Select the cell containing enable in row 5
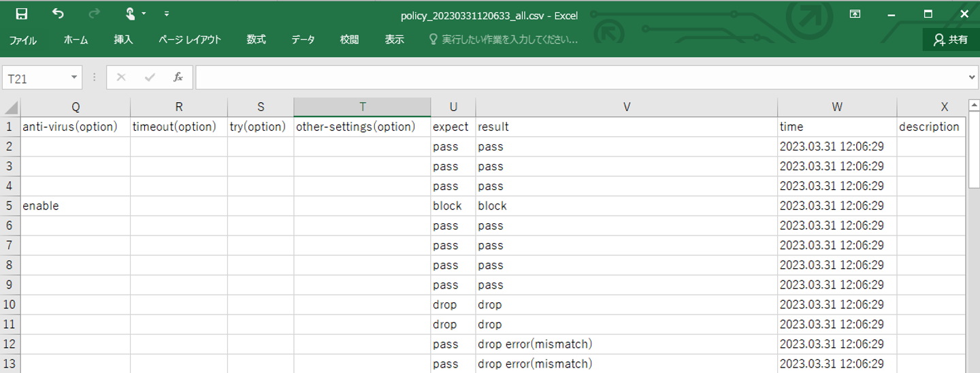 pyautogui.click(x=76, y=206)
